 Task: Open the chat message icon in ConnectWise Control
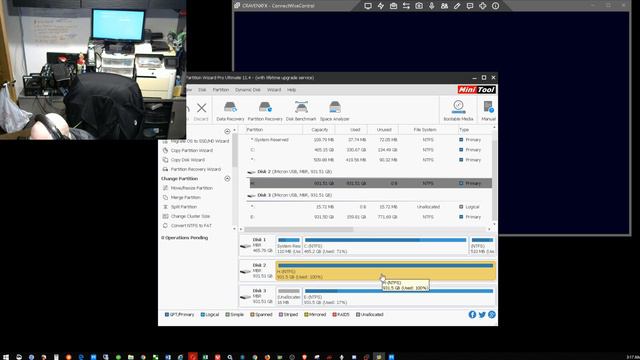470,6
